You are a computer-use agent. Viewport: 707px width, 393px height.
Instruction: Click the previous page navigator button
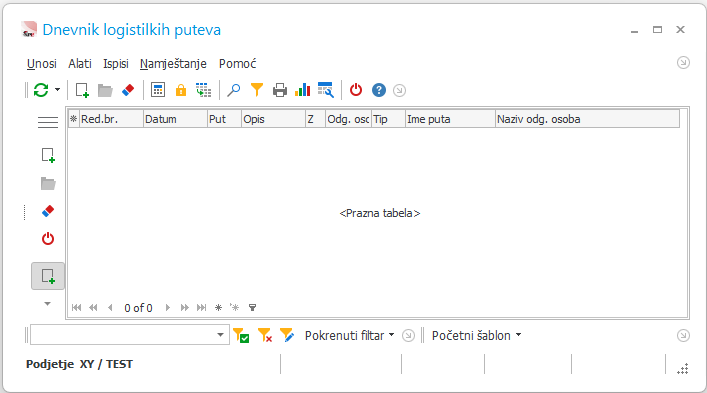[93, 307]
